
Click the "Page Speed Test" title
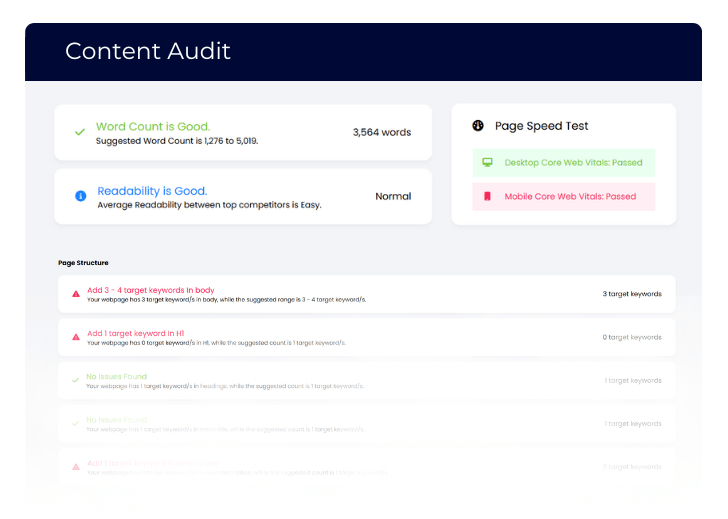(541, 126)
